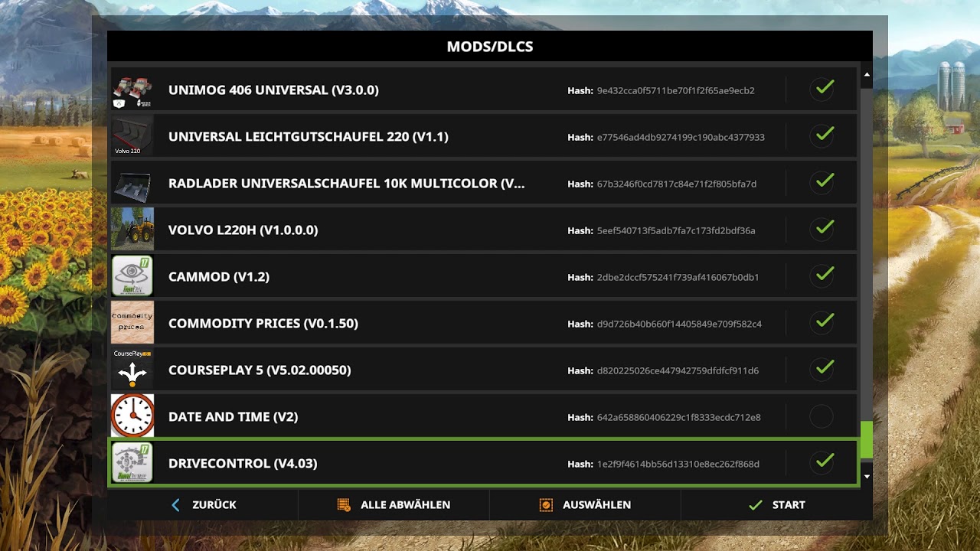The image size is (980, 551).
Task: Click the Unimog 406 Universal mod icon
Action: click(x=132, y=90)
